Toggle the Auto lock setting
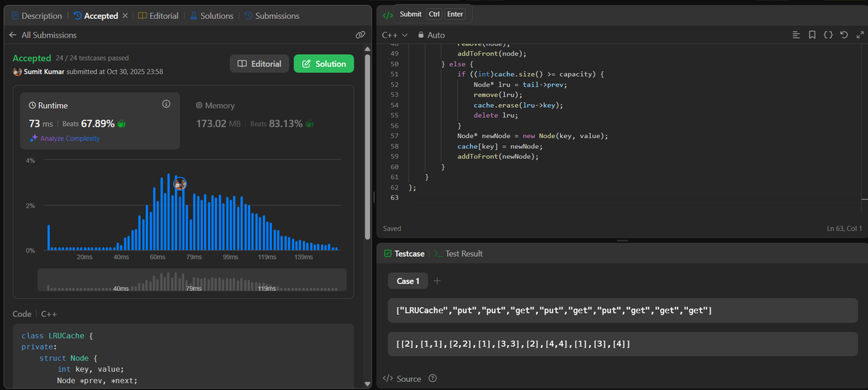 (x=431, y=35)
